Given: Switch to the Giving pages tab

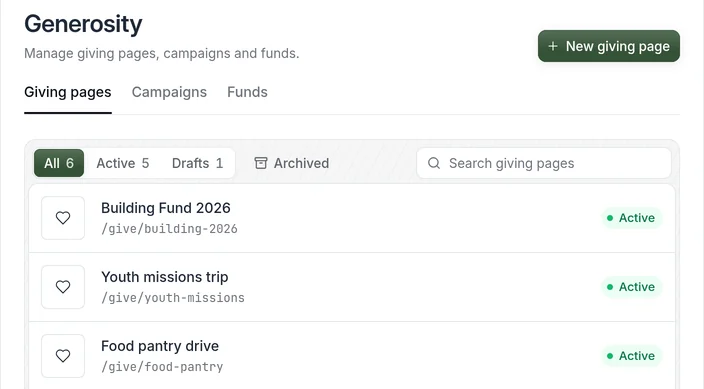Looking at the screenshot, I should [x=68, y=92].
